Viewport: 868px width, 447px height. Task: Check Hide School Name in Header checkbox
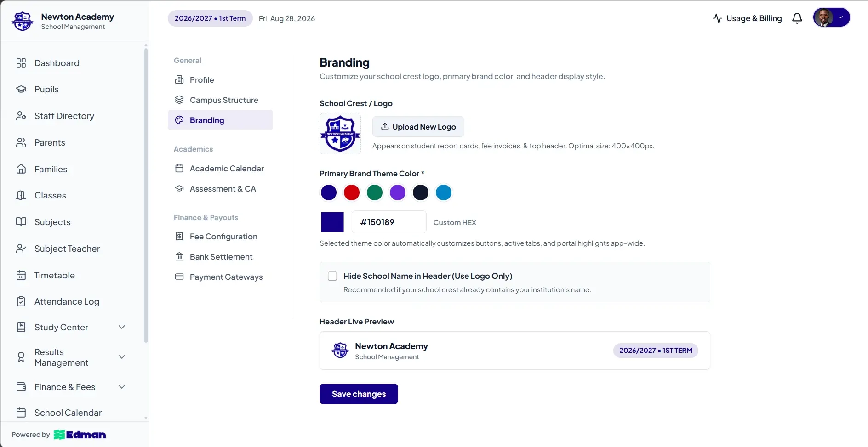tap(332, 276)
